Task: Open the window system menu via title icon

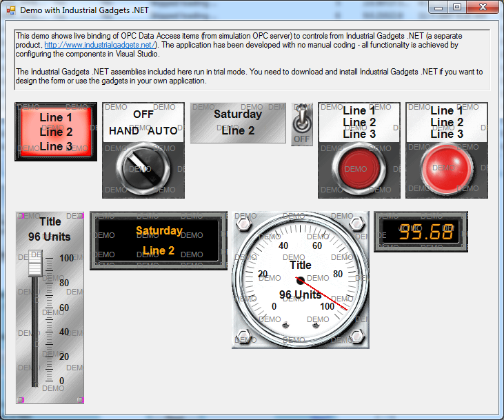Action: [10, 10]
